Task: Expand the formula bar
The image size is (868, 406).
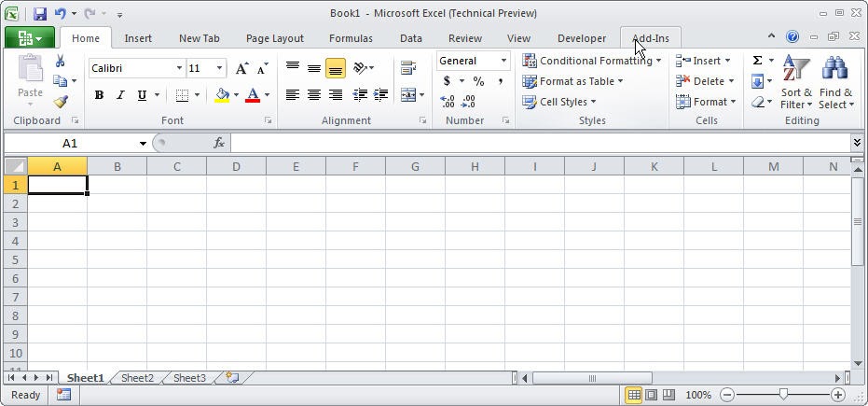Action: tap(857, 144)
